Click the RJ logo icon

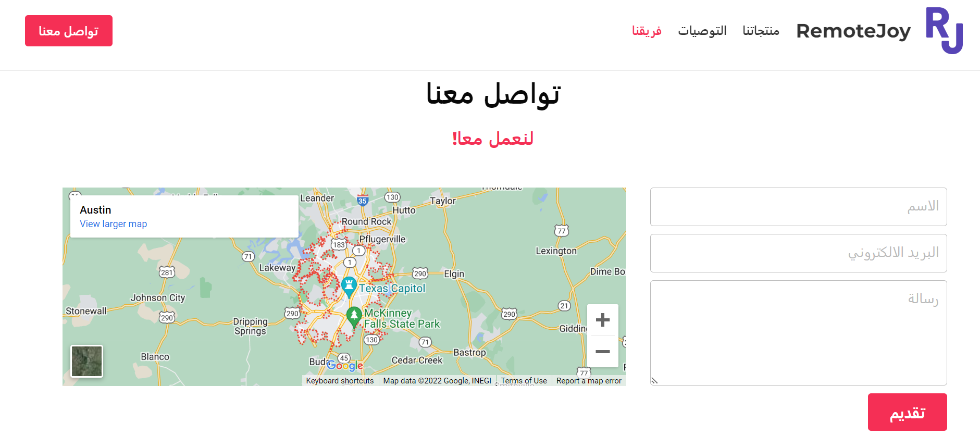[944, 30]
